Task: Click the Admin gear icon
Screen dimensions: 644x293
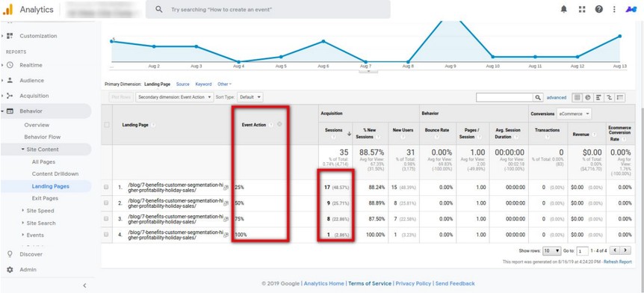Action: pos(10,270)
